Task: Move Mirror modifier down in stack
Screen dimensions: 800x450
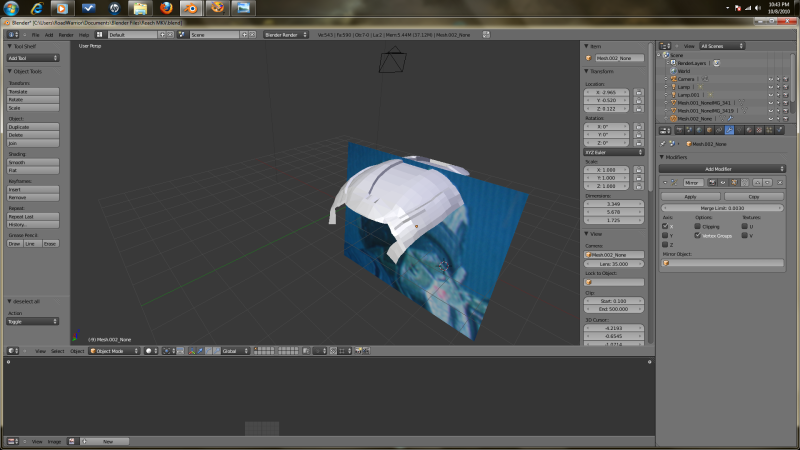Action: tap(767, 182)
